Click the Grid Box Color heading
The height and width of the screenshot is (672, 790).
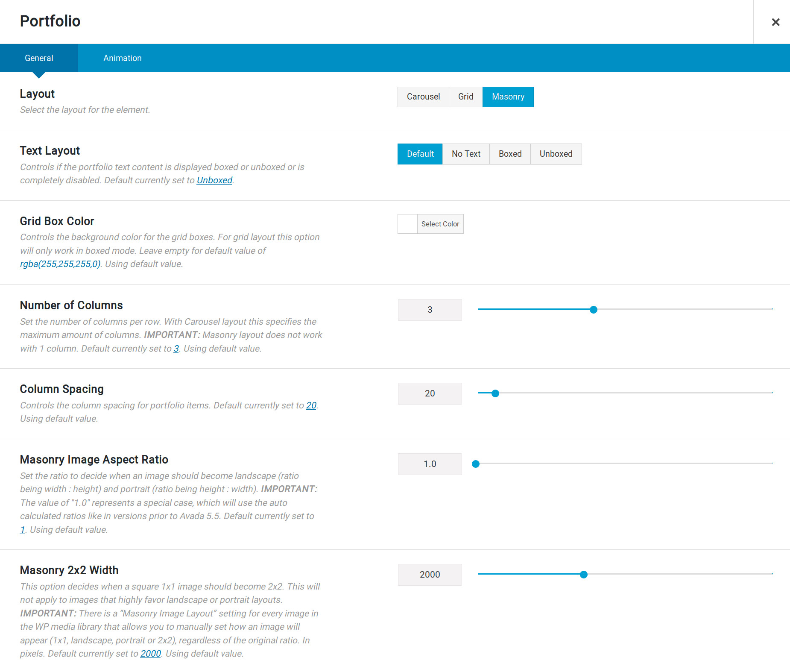pos(57,221)
